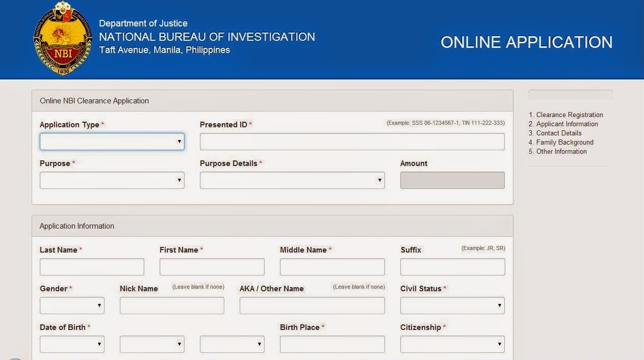Click the Birth Place input field

point(332,344)
